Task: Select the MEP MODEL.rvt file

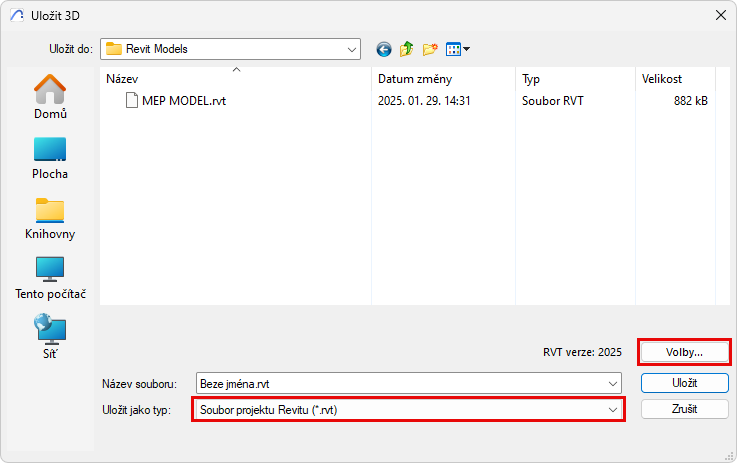Action: coord(183,100)
